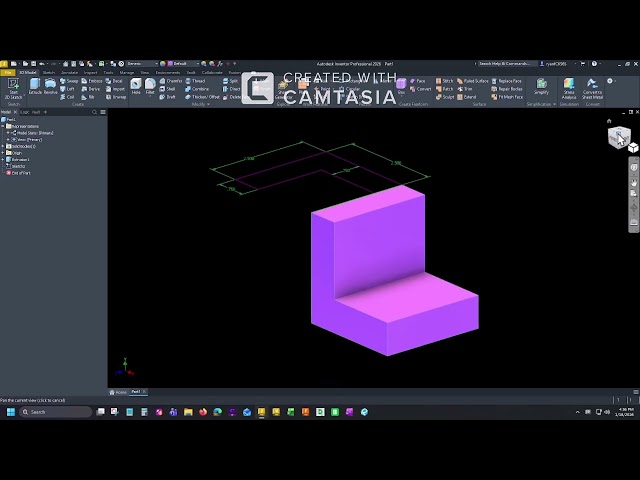640x480 pixels.
Task: Select the freeform Box tool
Action: (401, 87)
